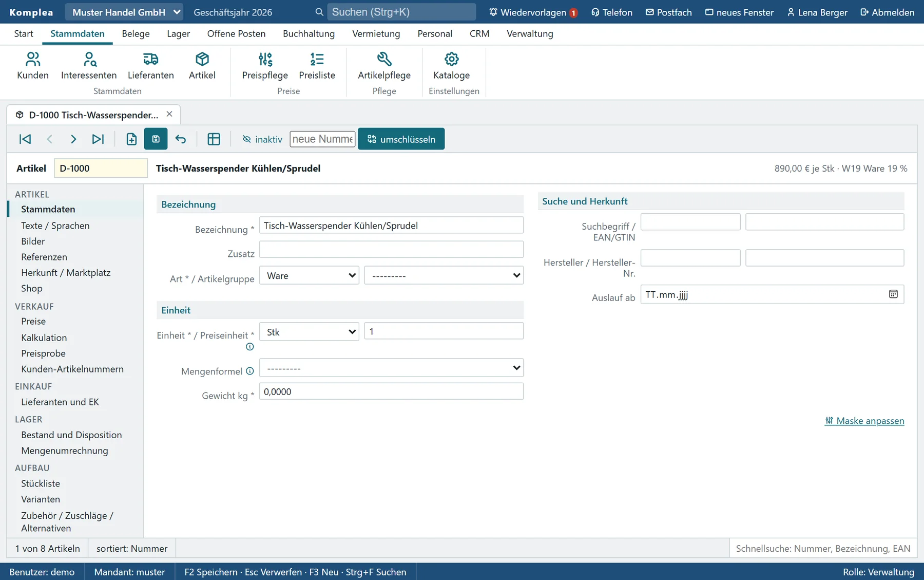
Task: Jump to last article record
Action: point(98,139)
